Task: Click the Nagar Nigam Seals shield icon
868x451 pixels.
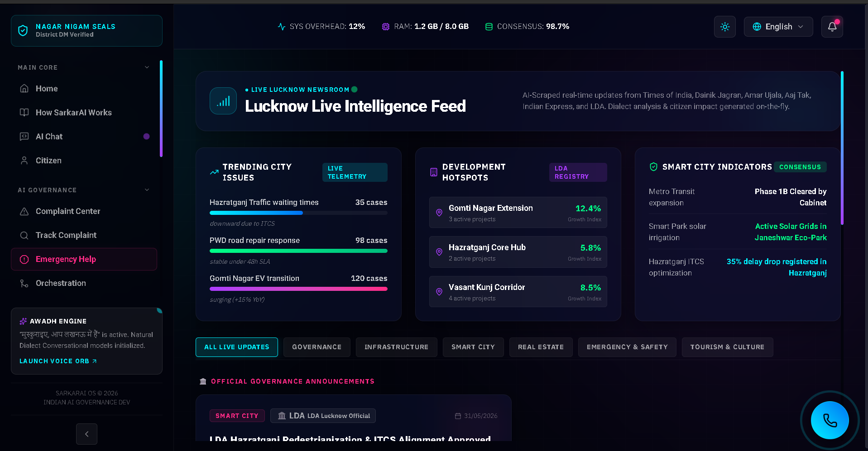Action: tap(23, 30)
